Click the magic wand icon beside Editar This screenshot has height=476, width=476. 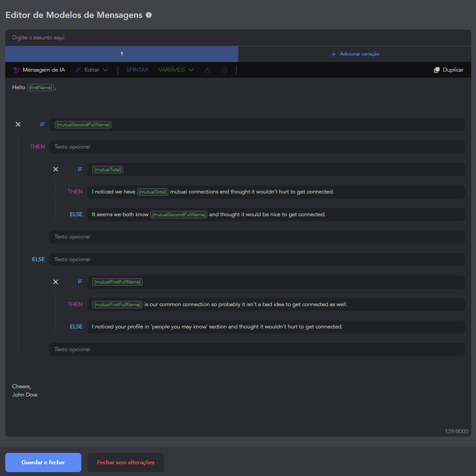pos(78,70)
